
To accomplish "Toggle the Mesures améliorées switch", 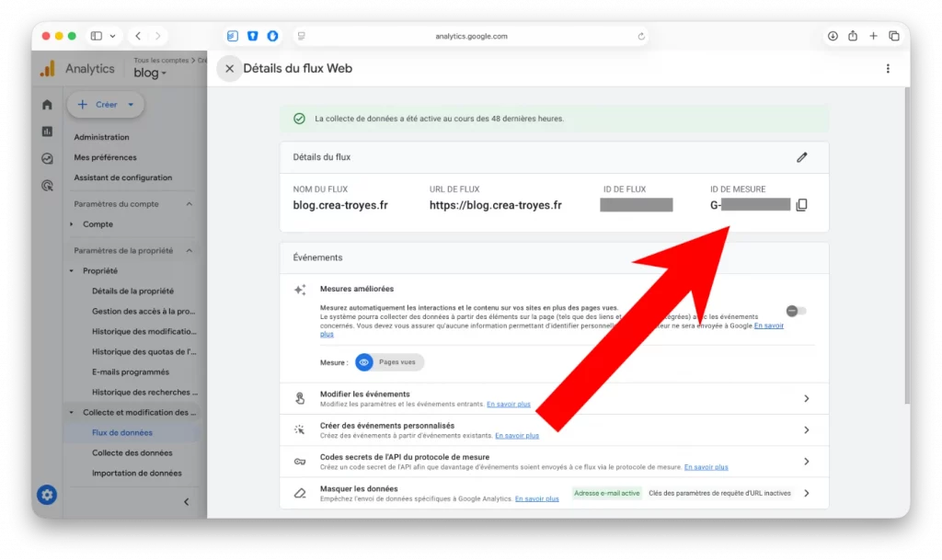I will 796,311.
